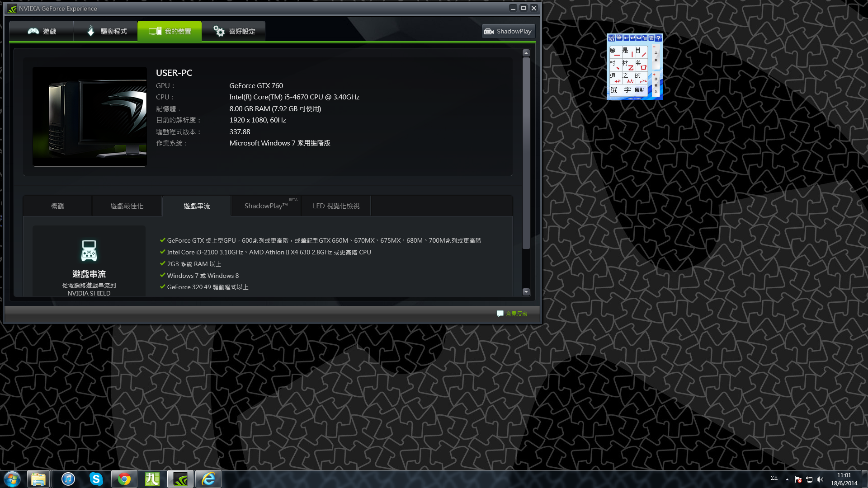Click the backspace arrow on IME panel

pyautogui.click(x=626, y=38)
